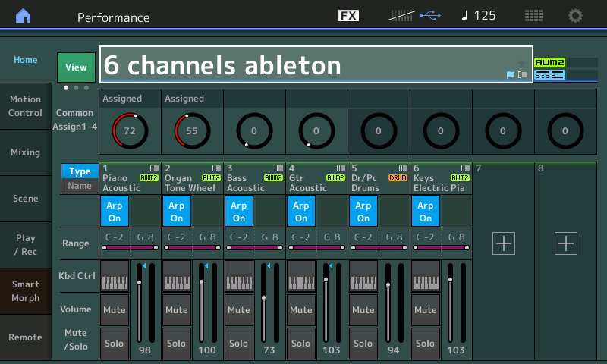Screen dimensions: 607x364
Task: Select the Assign knob with value 72
Action: [x=130, y=130]
